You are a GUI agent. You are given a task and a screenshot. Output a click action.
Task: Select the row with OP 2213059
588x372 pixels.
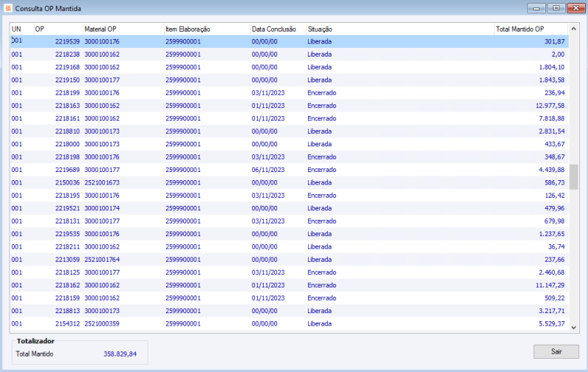tap(290, 260)
